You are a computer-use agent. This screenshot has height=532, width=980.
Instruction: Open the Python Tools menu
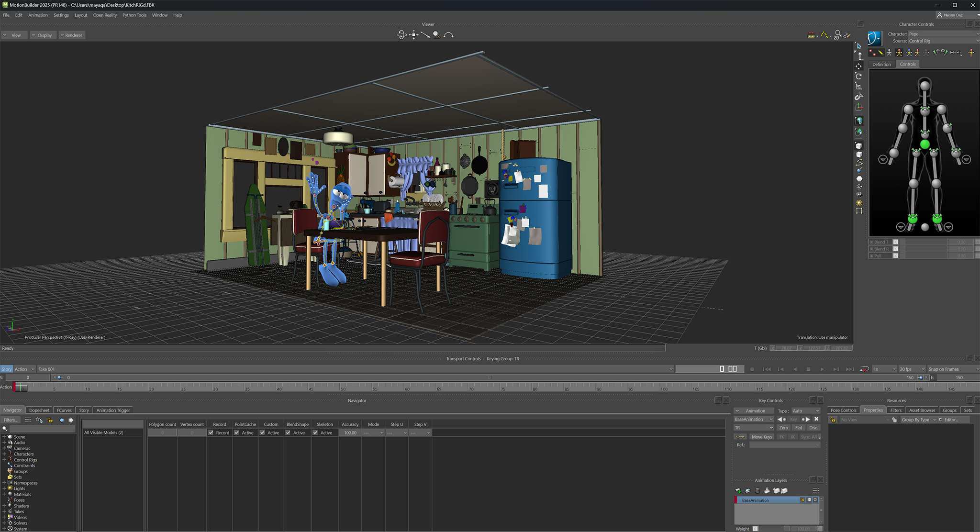(134, 15)
